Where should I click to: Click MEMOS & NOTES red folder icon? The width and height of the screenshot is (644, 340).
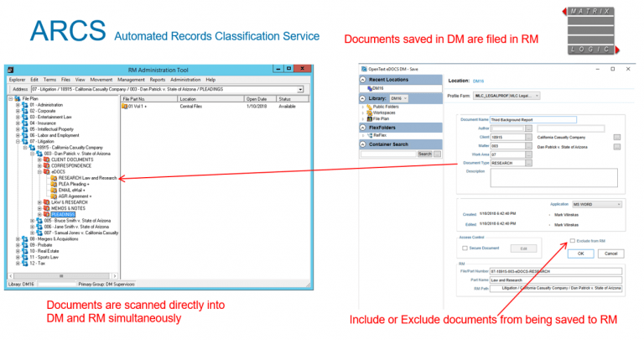(46, 208)
